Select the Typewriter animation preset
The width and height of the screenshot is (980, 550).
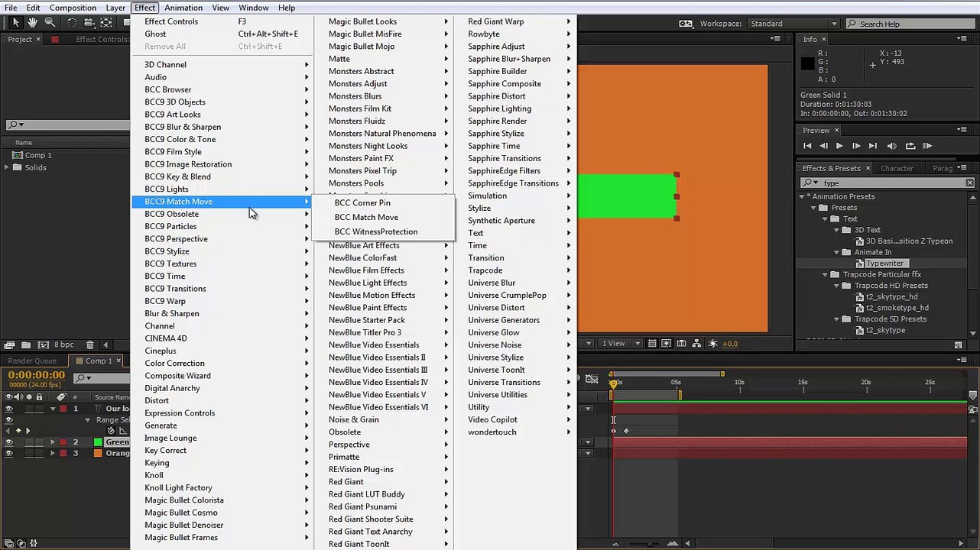[x=884, y=264]
